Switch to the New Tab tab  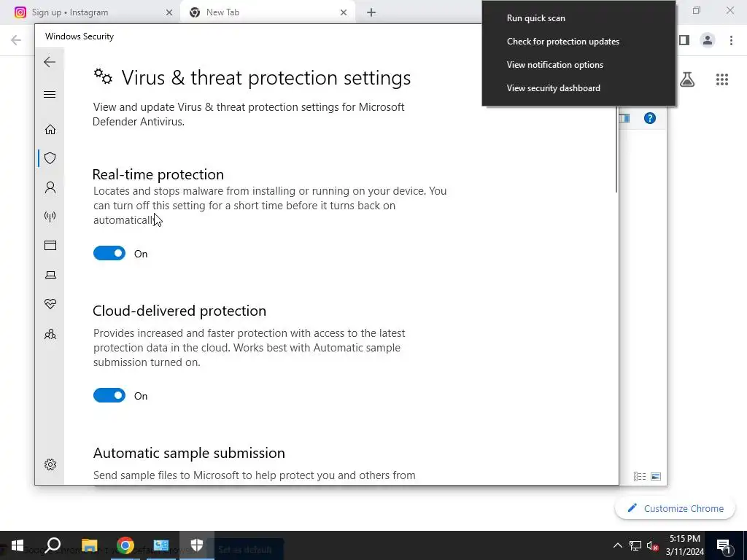[x=267, y=12]
